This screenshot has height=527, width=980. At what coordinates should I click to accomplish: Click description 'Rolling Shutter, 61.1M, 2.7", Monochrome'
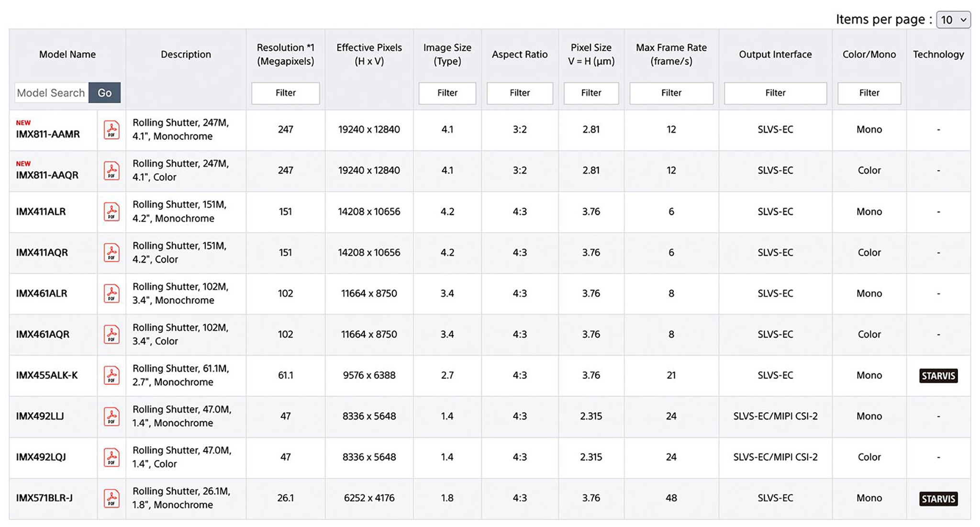point(181,375)
